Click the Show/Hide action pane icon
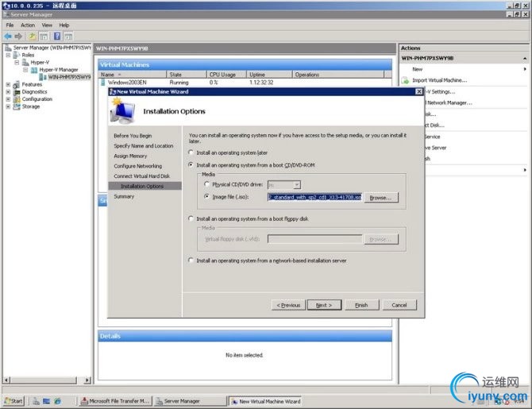The image size is (532, 409). (68, 36)
